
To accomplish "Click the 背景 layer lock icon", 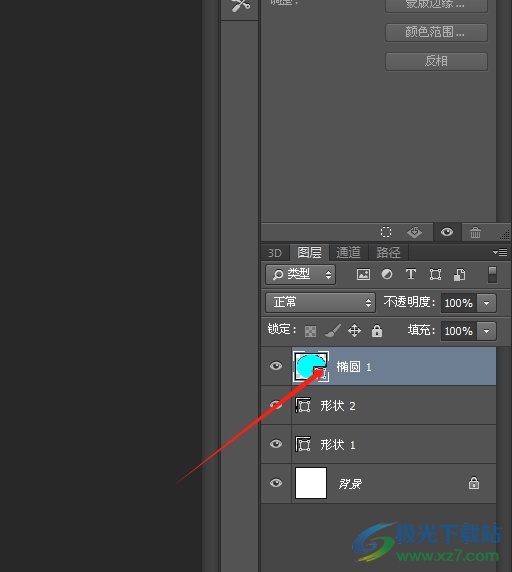I will click(474, 483).
